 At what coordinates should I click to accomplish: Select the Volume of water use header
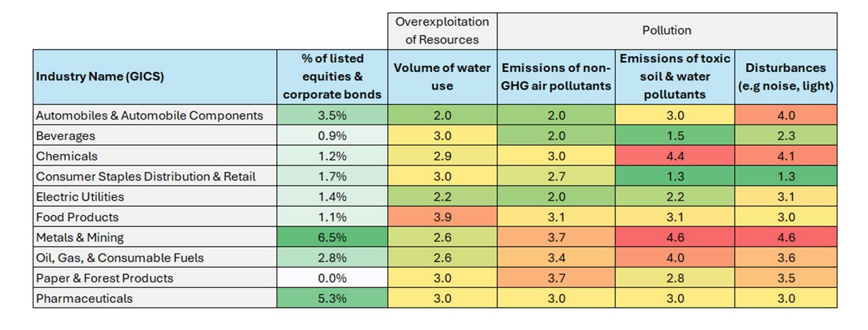442,77
